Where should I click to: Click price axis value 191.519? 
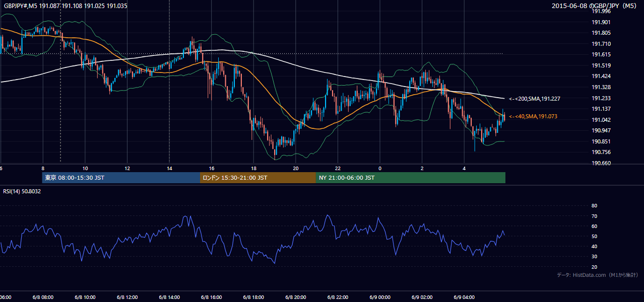(x=601, y=65)
